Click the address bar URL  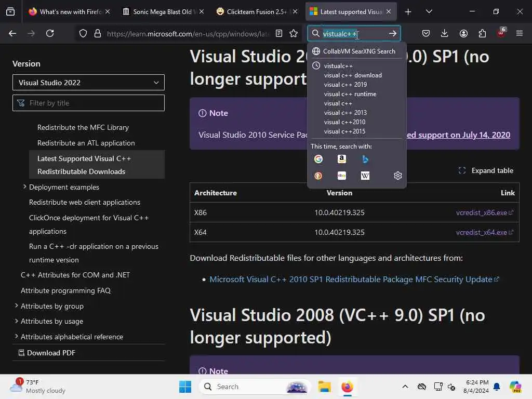pyautogui.click(x=188, y=34)
